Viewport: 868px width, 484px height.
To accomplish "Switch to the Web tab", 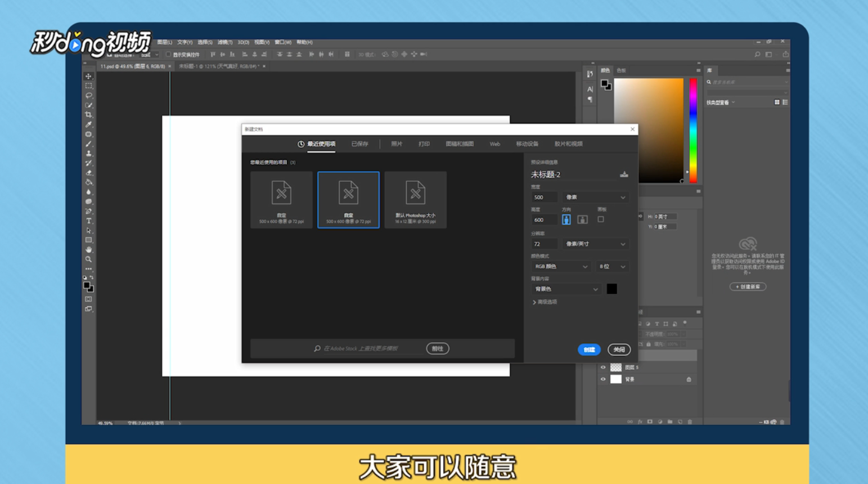I will coord(494,144).
